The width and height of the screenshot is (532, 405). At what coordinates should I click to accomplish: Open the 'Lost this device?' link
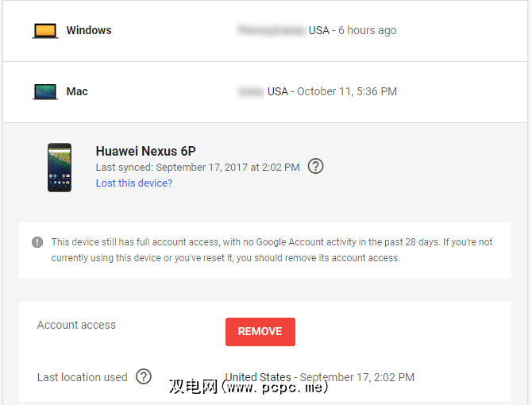tap(134, 183)
